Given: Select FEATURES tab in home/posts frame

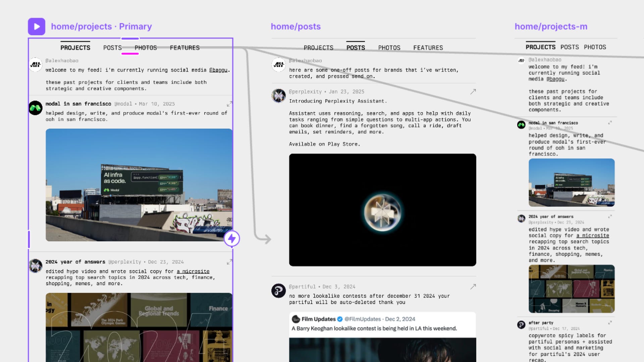Looking at the screenshot, I should point(428,48).
